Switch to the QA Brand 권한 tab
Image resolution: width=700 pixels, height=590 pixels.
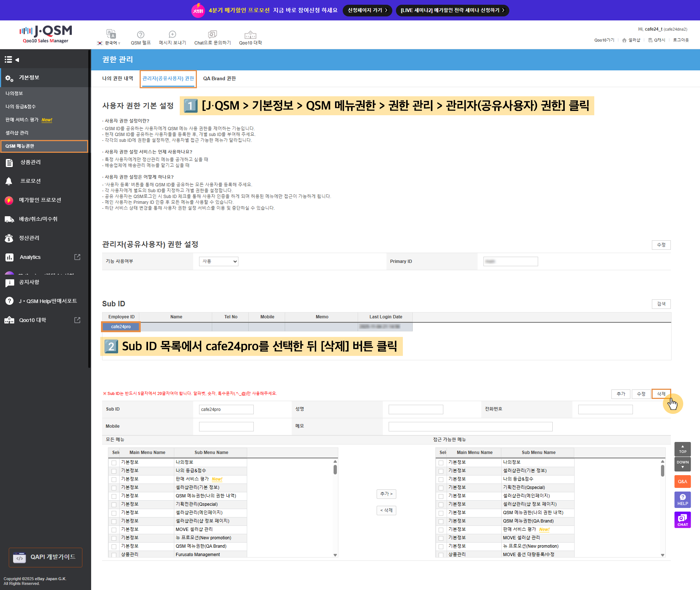219,78
